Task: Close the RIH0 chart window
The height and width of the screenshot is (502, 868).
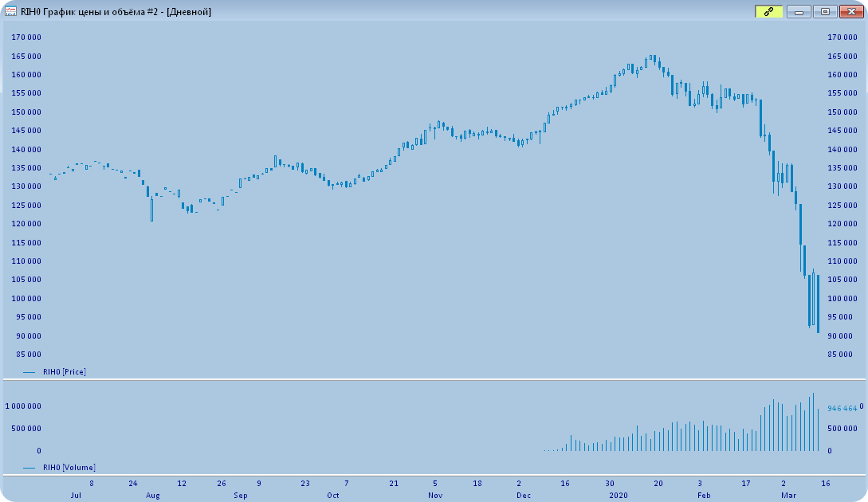Action: click(851, 11)
